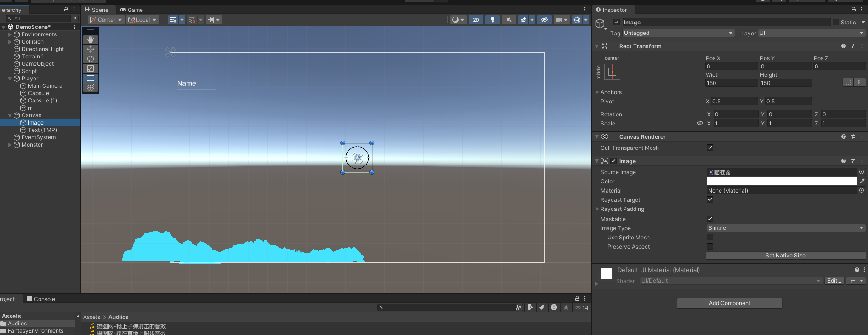Open the Local handle rotation dropdown

[x=143, y=20]
